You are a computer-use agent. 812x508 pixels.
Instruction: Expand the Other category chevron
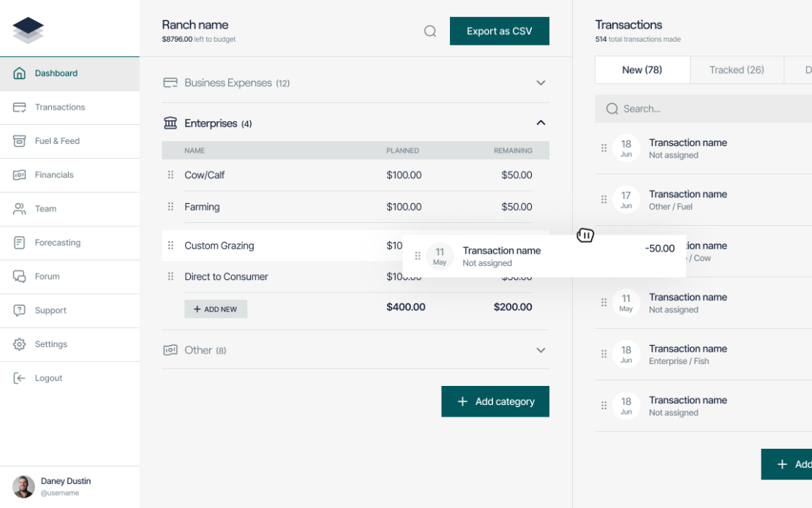pos(541,350)
